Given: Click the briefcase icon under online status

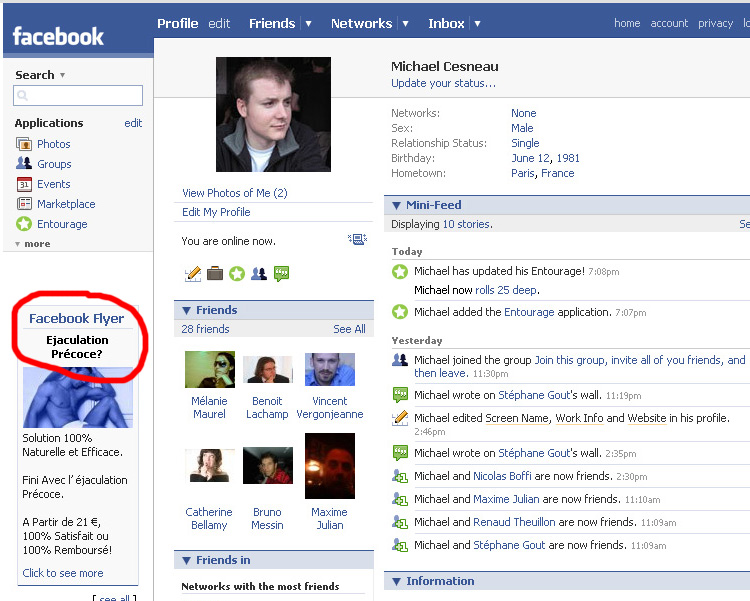Looking at the screenshot, I should 215,274.
